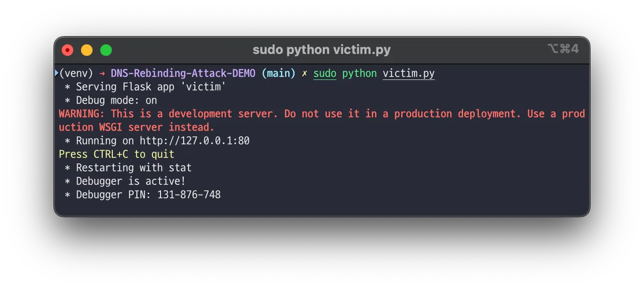Click the 'DNS-Rebinding-Attack-DEMO' directory name

click(x=183, y=74)
